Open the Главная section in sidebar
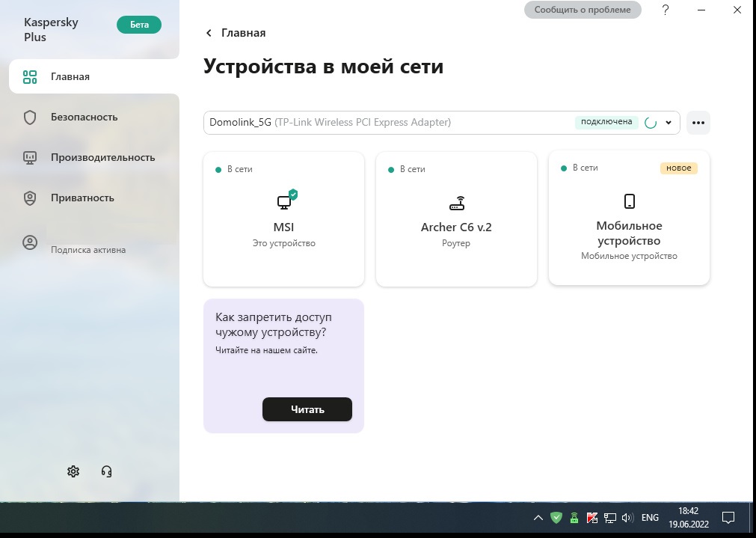 point(94,76)
